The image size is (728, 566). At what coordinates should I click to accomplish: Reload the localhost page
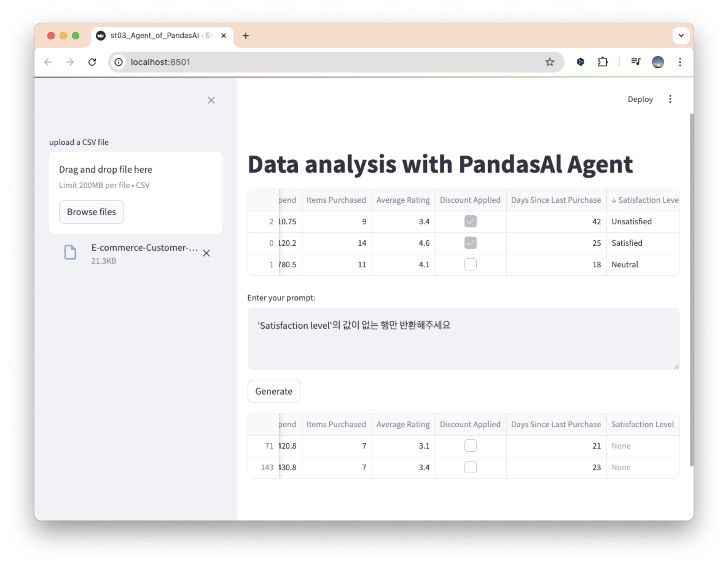coord(92,62)
